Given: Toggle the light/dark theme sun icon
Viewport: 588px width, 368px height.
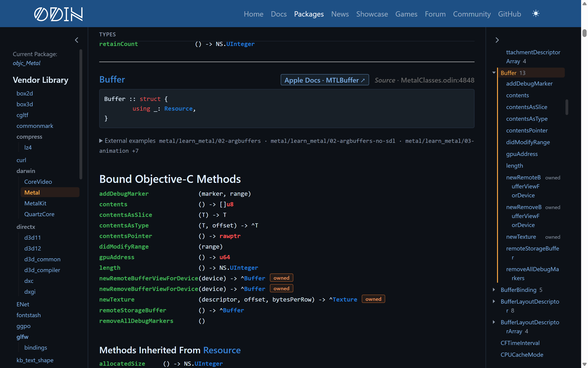Looking at the screenshot, I should click(536, 14).
